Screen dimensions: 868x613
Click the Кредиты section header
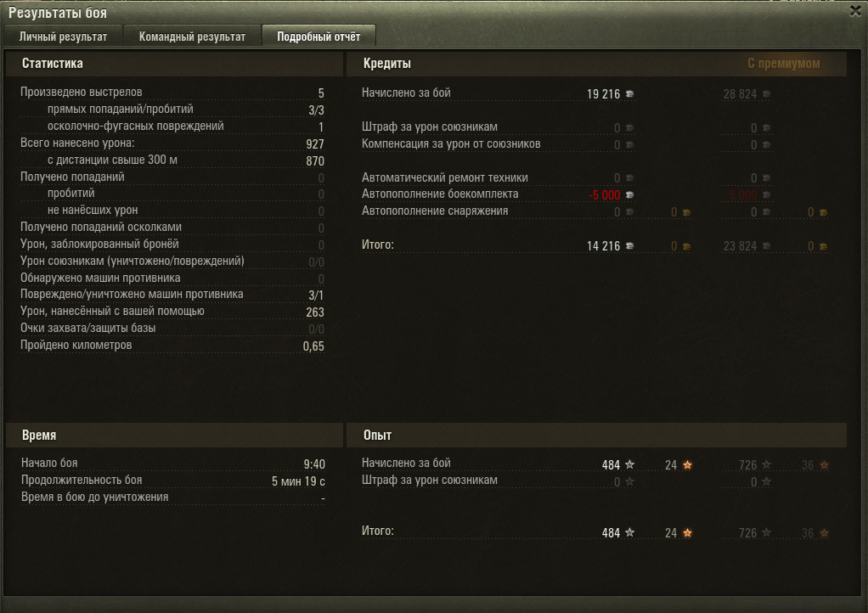[387, 64]
